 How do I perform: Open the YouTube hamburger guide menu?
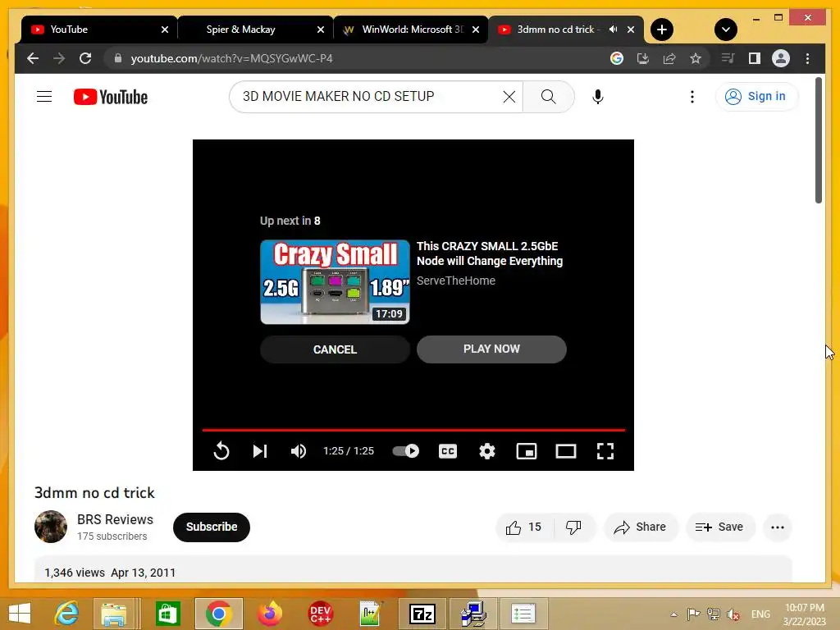point(44,97)
